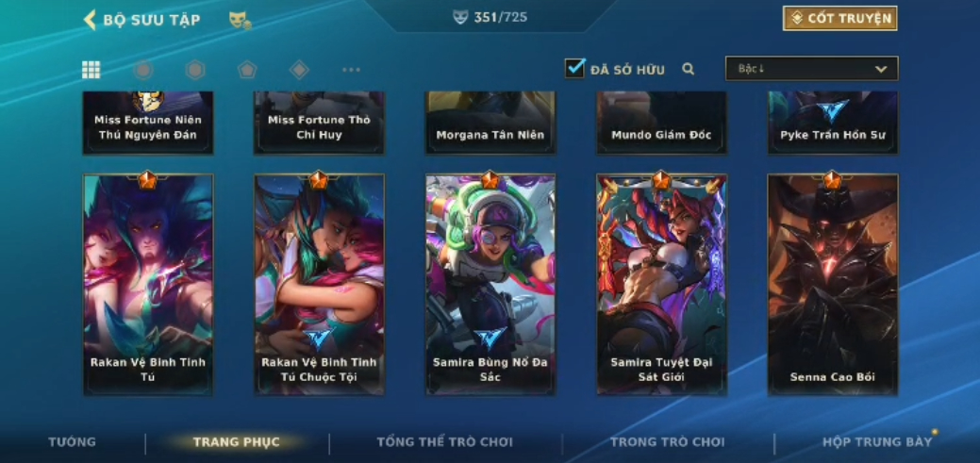Open the Rakan Vệ Binh Tinh Tú Chuộc Tội card
The image size is (980, 463).
(319, 285)
